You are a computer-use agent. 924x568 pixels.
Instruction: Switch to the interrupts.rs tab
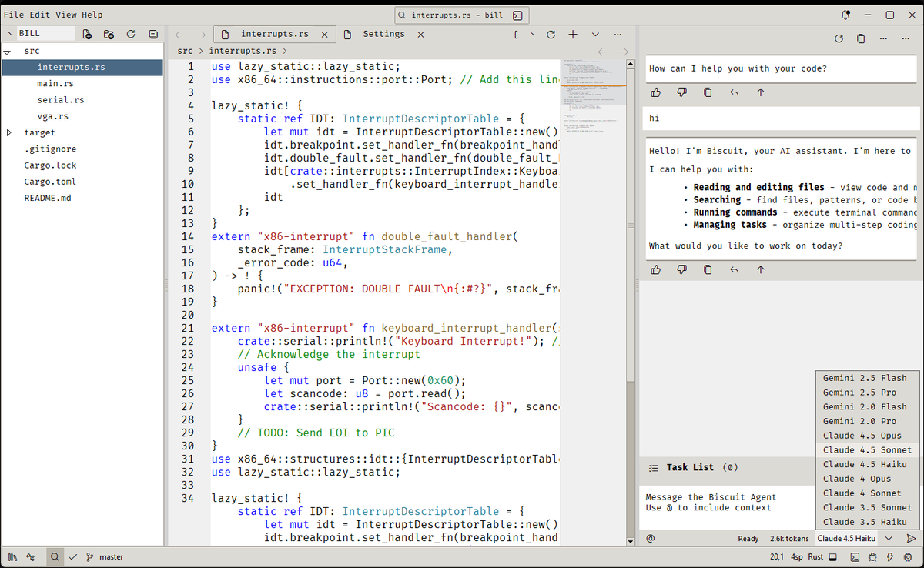[275, 34]
